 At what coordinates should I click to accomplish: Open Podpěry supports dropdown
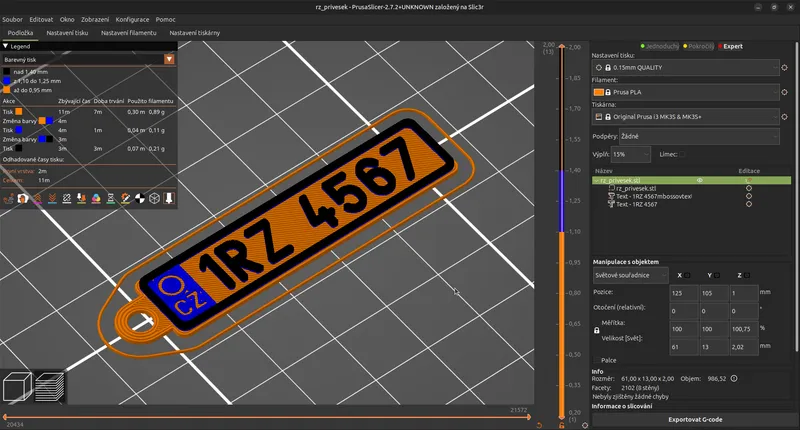699,137
